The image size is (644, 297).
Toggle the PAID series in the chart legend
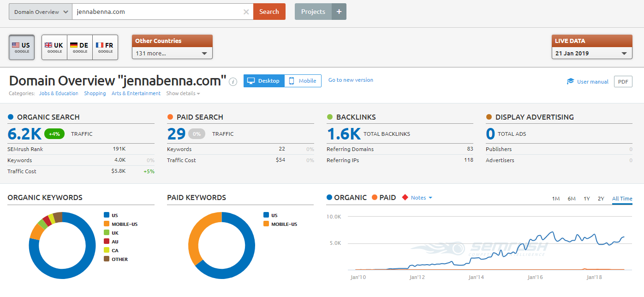(x=384, y=197)
